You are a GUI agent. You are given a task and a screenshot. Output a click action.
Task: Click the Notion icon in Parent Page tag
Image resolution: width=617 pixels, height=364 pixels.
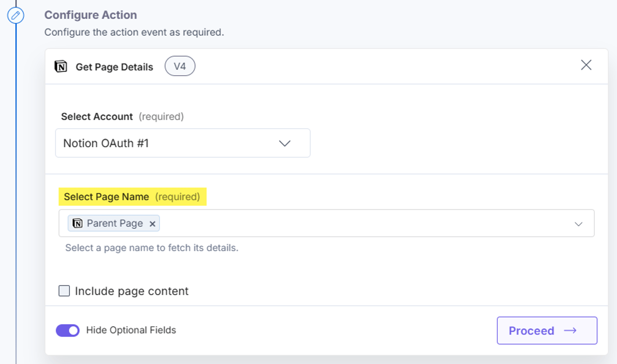coord(77,223)
